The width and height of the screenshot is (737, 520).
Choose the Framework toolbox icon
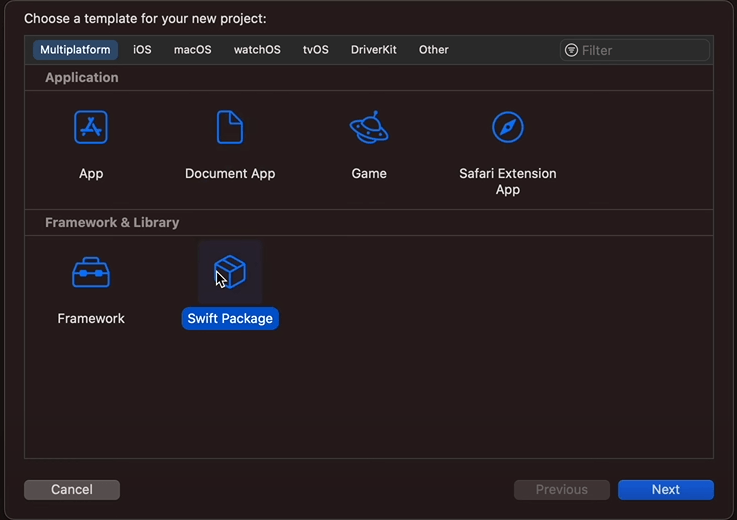coord(91,272)
